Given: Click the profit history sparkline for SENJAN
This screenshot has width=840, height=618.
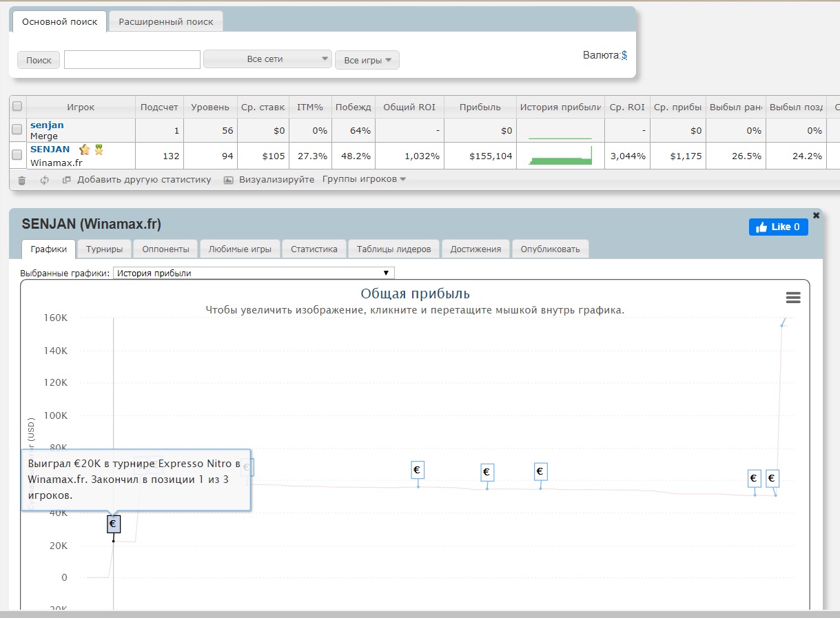Looking at the screenshot, I should click(x=560, y=156).
